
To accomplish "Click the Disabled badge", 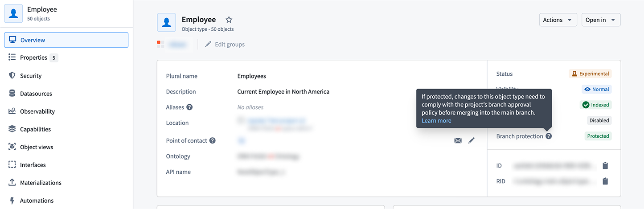I will (x=599, y=120).
